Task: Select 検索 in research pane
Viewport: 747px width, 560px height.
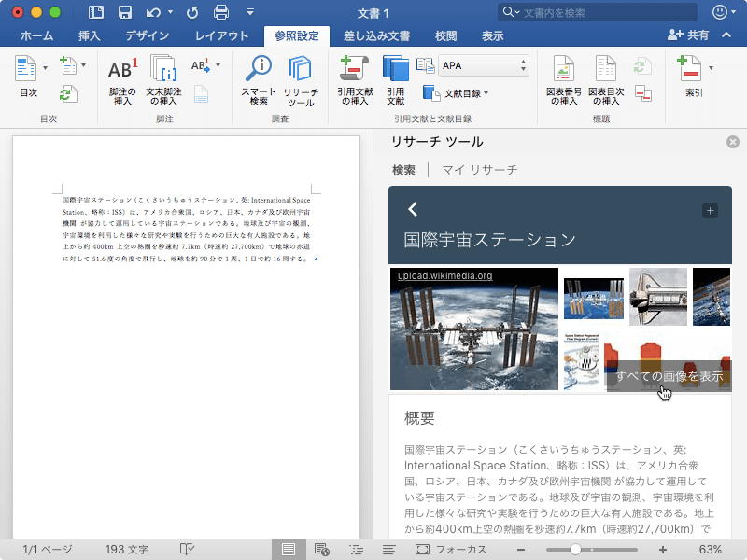Action: click(403, 170)
